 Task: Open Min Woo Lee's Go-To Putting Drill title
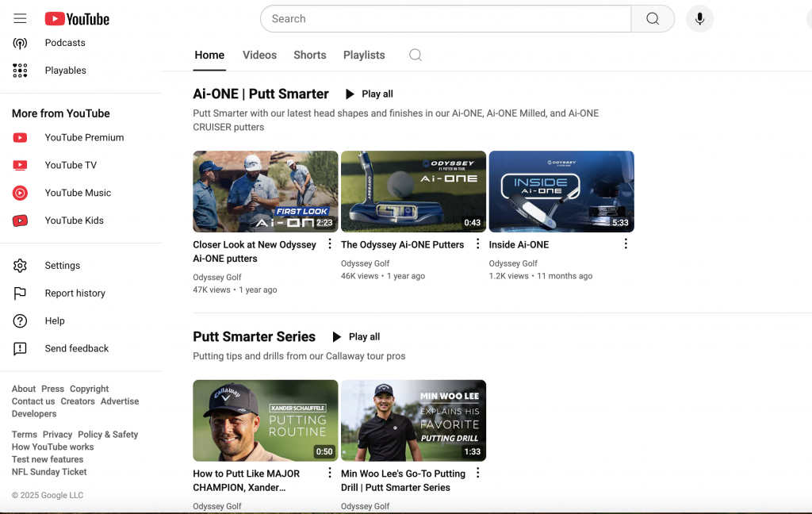coord(404,481)
